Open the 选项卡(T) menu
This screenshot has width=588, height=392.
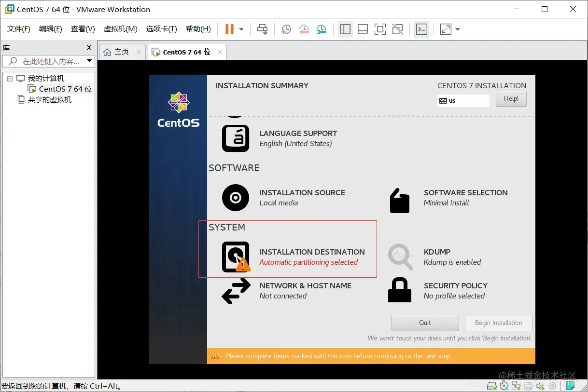[162, 29]
